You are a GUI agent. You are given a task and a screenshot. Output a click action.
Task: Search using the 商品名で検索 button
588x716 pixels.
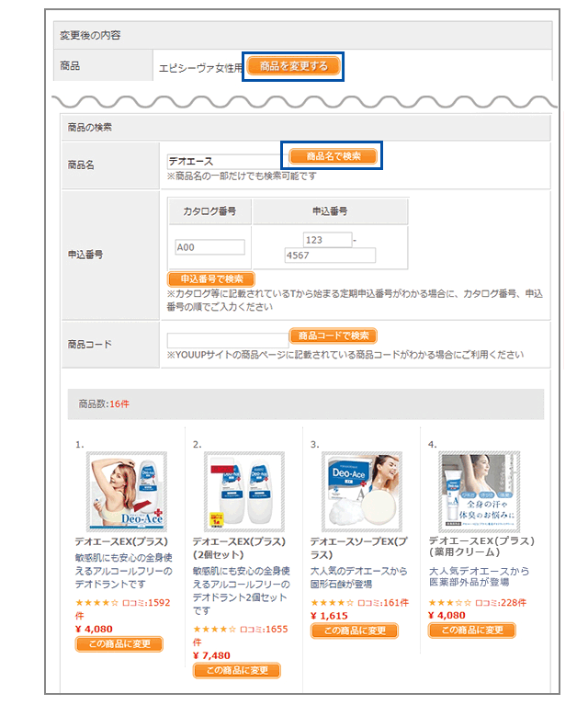pos(334,156)
